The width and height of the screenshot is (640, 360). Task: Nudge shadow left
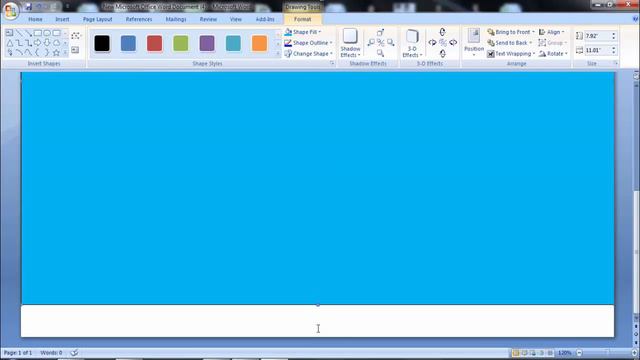coord(371,42)
